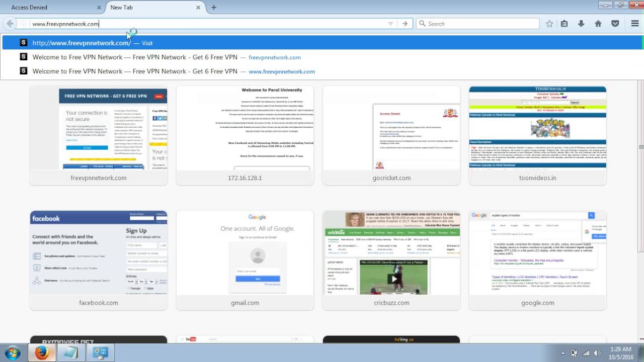Bookmark this page with star icon
Screen dimensions: 644x362
[549, 24]
